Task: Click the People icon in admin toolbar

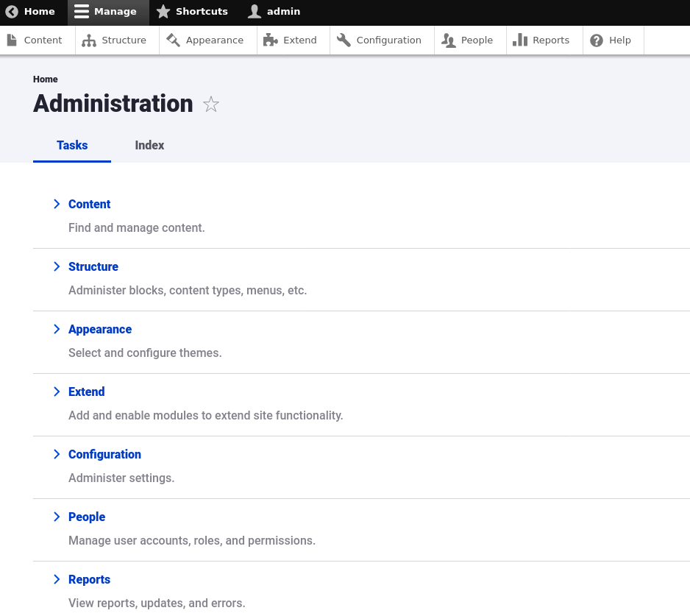Action: (x=448, y=40)
